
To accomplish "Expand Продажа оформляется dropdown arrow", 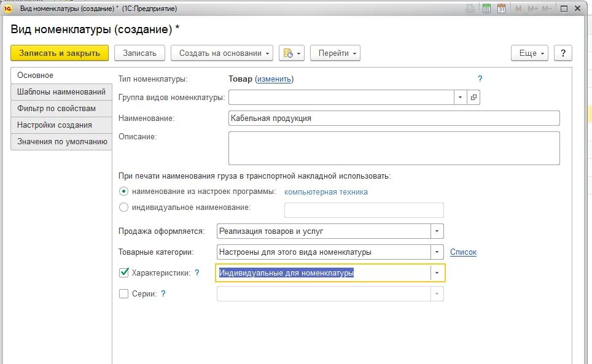I will pos(437,231).
